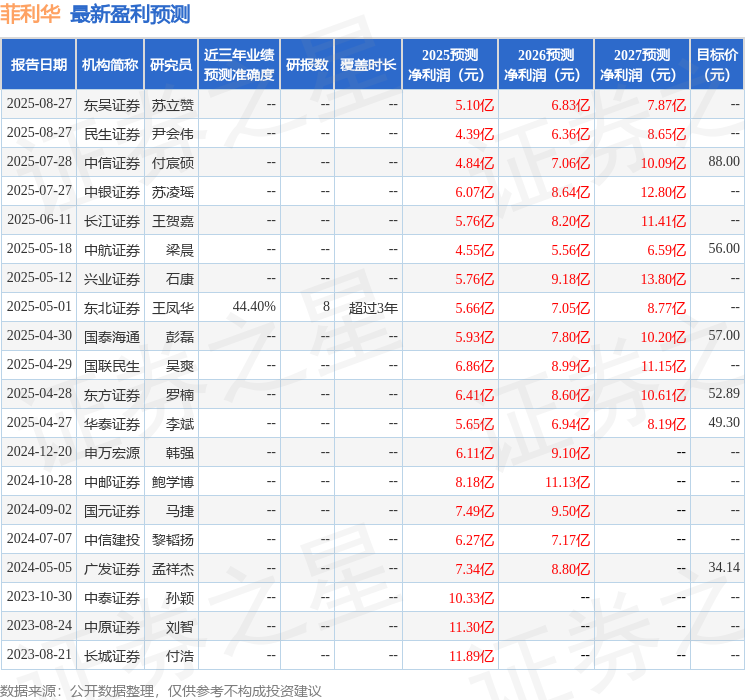Click 东方证券 institution cell
The height and width of the screenshot is (700, 745).
coord(112,395)
